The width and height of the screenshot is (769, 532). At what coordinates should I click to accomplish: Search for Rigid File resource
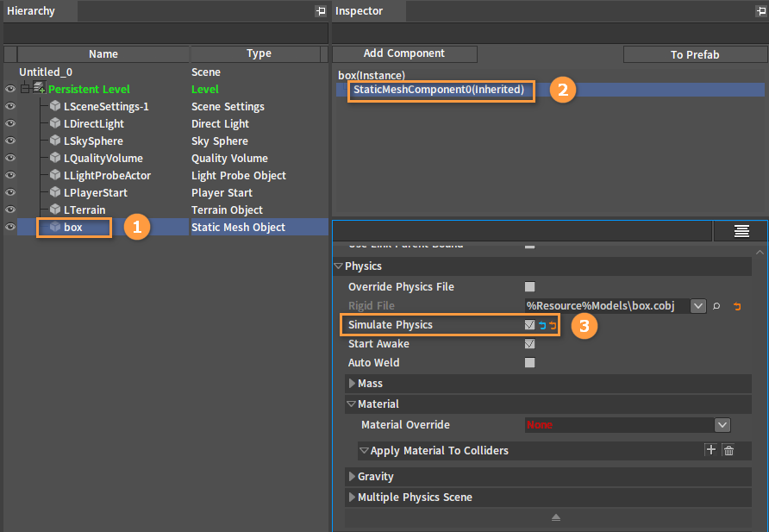coord(716,306)
